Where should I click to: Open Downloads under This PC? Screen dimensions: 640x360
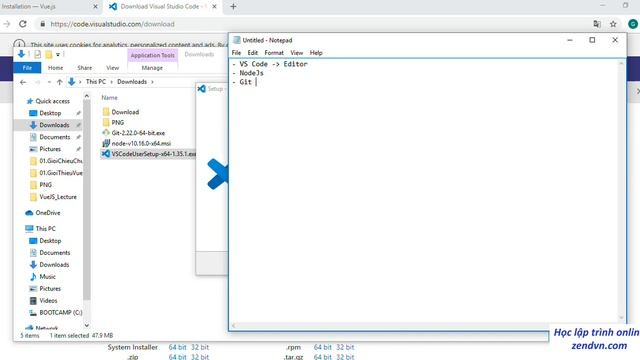point(54,264)
